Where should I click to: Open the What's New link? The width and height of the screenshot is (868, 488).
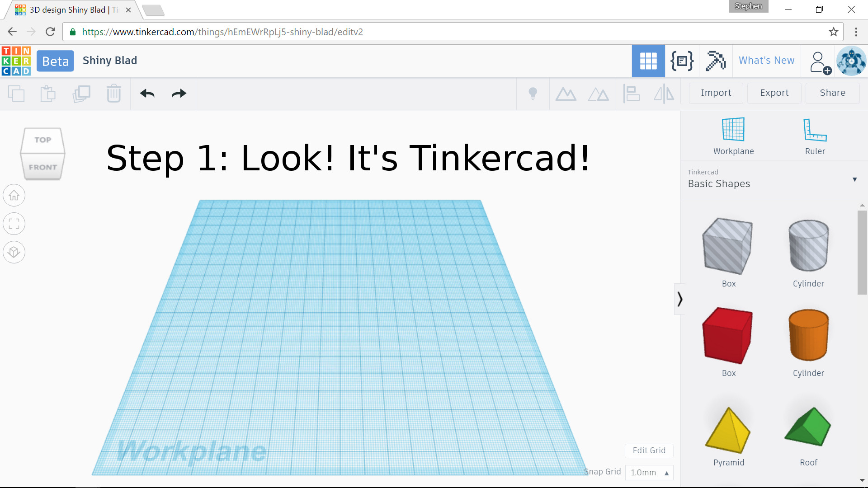pos(766,61)
